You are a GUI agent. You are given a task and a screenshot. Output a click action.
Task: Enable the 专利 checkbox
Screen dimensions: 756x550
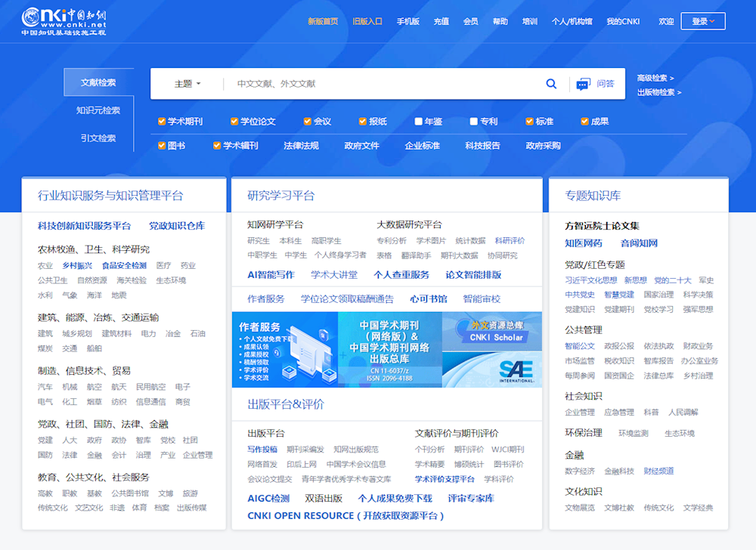coord(473,122)
